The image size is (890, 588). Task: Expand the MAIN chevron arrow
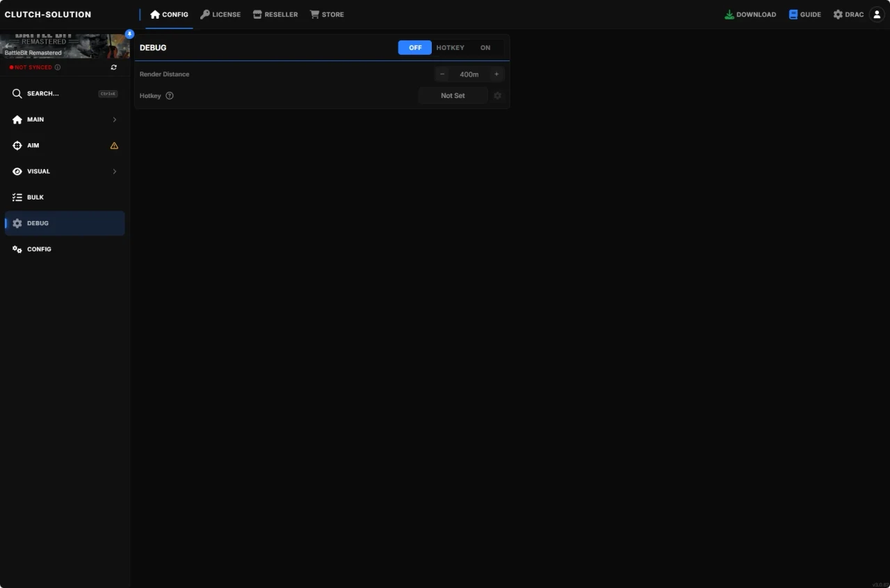click(115, 120)
